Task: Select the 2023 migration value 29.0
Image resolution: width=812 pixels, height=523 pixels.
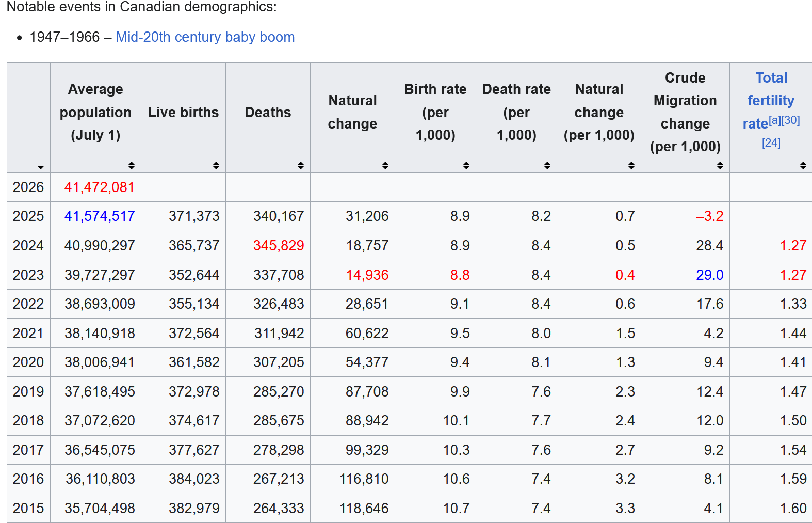Action: pyautogui.click(x=709, y=275)
